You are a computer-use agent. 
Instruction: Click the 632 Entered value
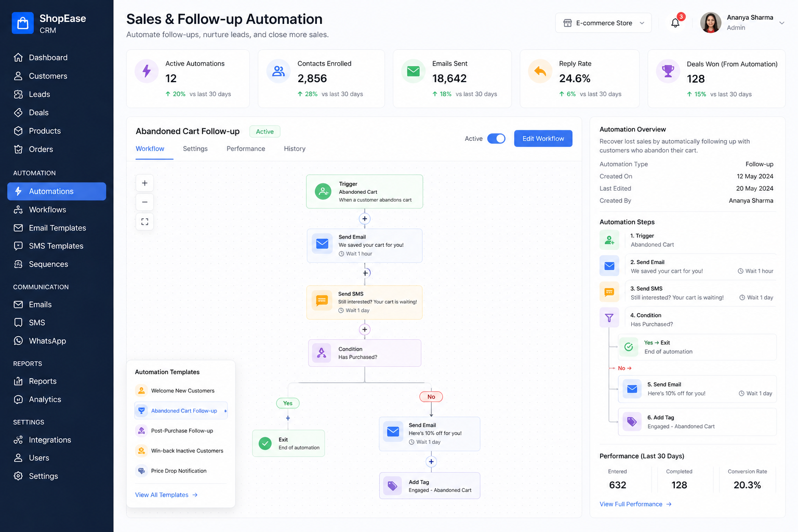(617, 485)
